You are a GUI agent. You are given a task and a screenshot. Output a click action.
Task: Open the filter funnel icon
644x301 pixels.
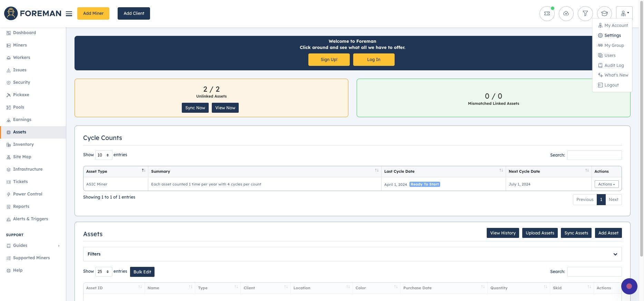(585, 13)
